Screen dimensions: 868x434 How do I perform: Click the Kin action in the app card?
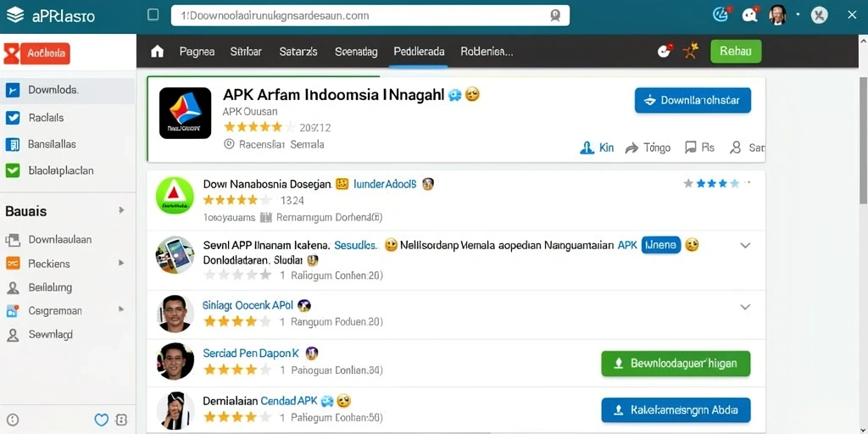pyautogui.click(x=596, y=147)
